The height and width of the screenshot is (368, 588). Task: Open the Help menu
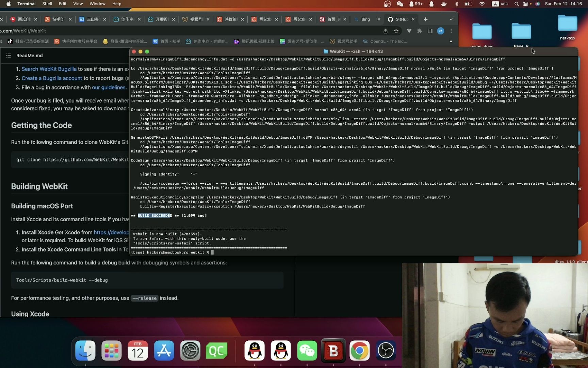[x=117, y=4]
